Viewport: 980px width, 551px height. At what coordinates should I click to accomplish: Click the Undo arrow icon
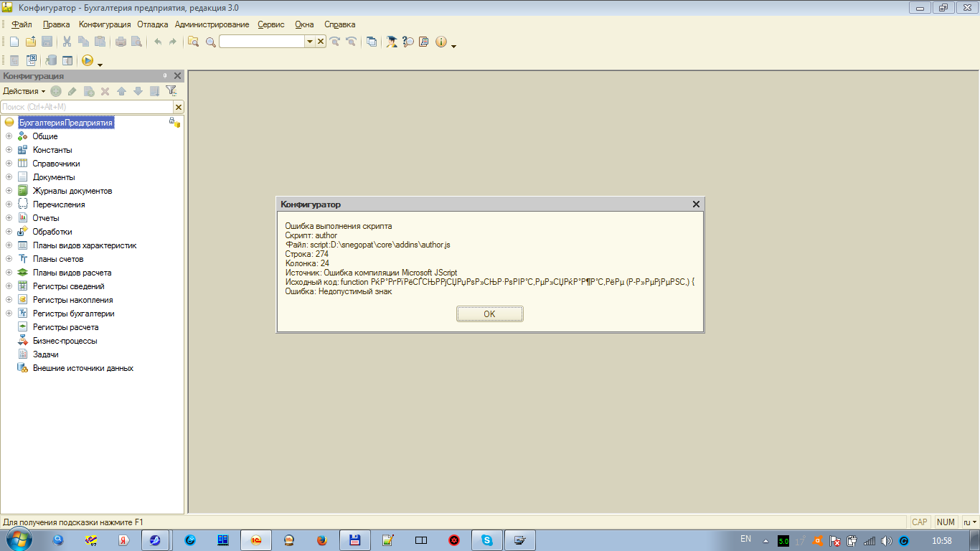(x=158, y=42)
